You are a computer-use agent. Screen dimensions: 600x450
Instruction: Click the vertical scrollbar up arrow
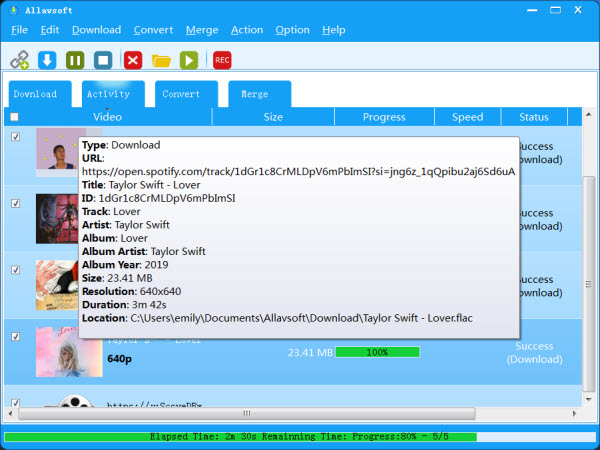[x=589, y=114]
